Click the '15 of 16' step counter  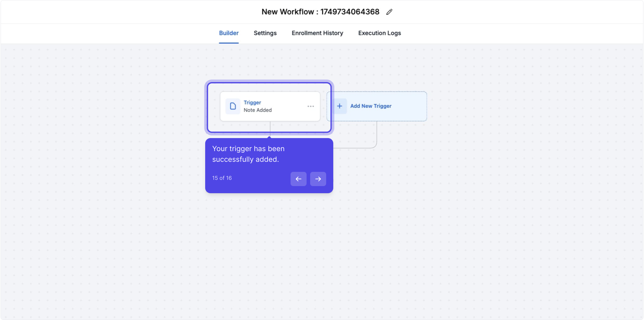(x=222, y=178)
